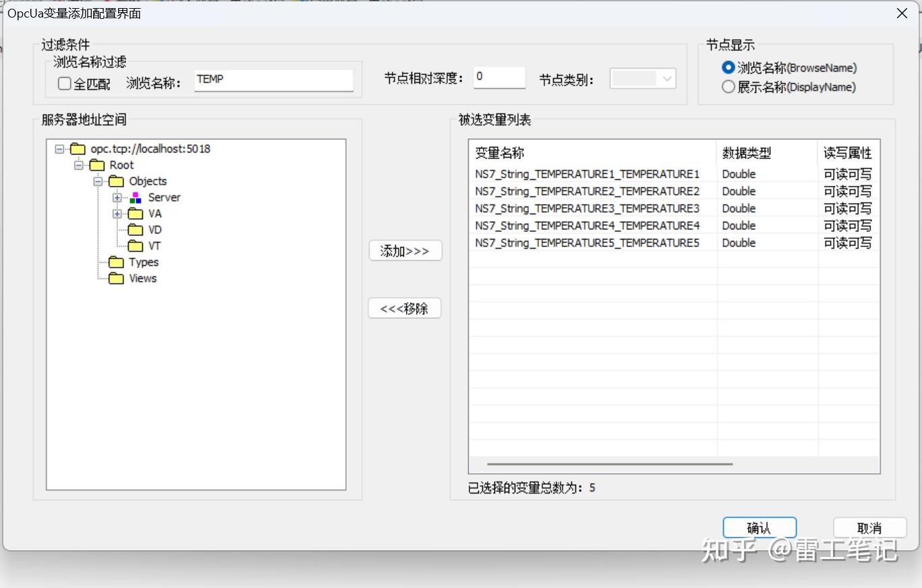Click the VA folder icon

click(136, 213)
